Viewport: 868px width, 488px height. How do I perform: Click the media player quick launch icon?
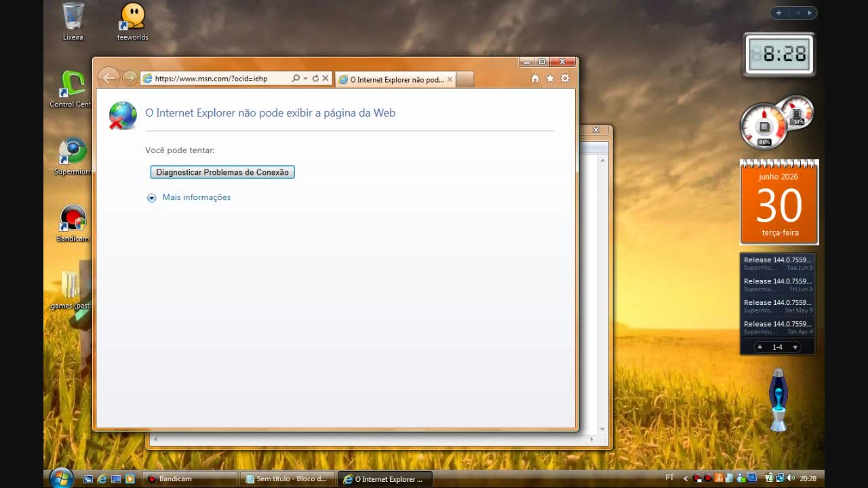[130, 479]
